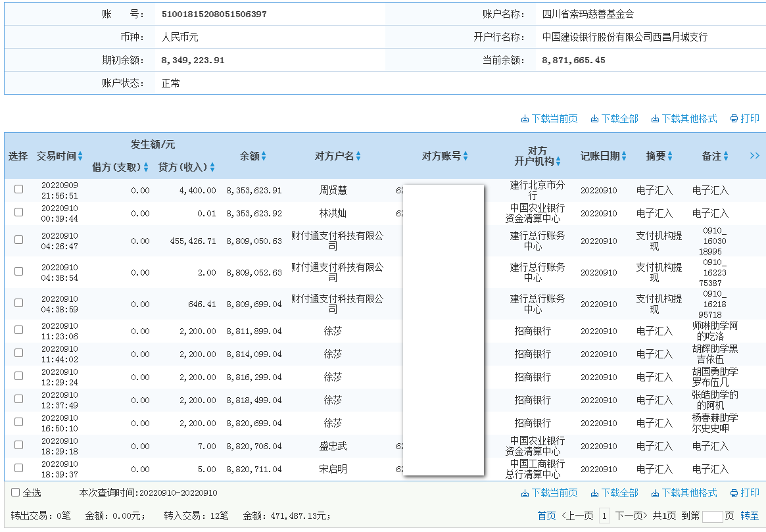
Task: Click remark 师琳助学阿的吃洛
Action: coord(715,331)
